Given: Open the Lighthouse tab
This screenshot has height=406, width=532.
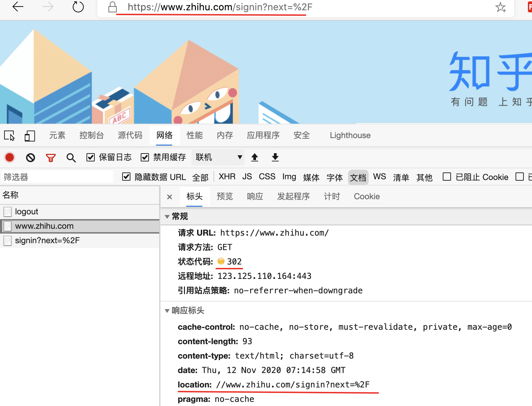Looking at the screenshot, I should pyautogui.click(x=350, y=135).
